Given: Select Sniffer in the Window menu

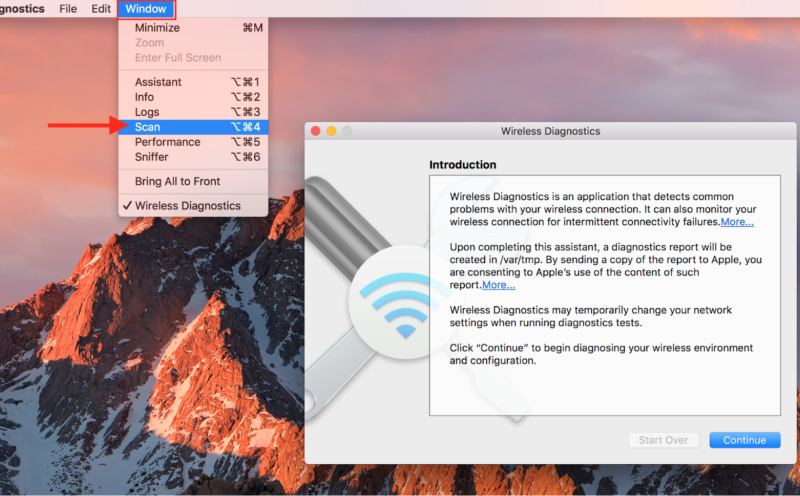Looking at the screenshot, I should point(193,157).
